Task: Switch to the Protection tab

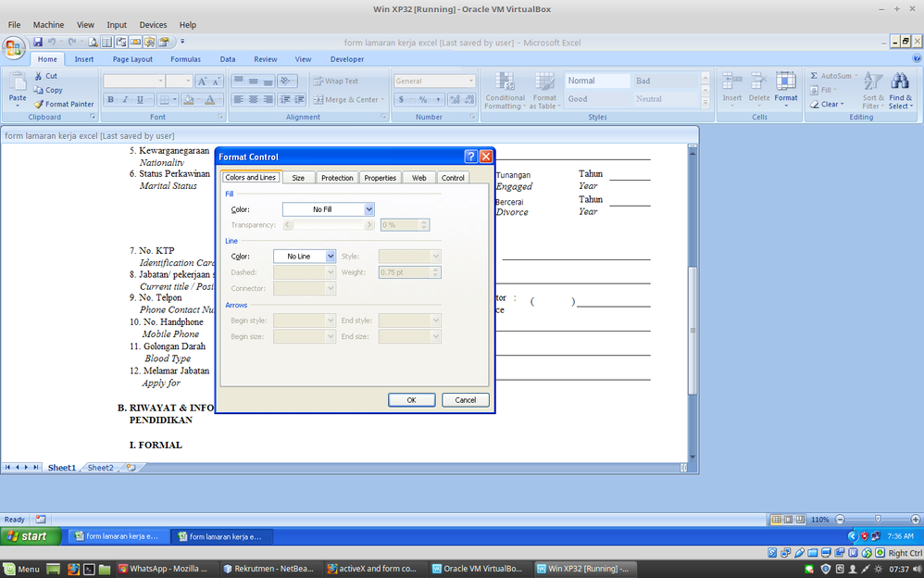Action: 337,178
